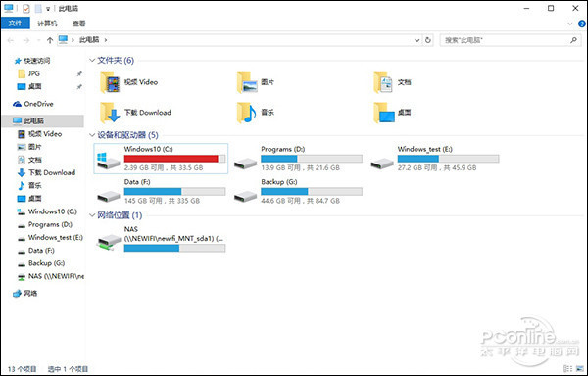Open the 文件 menu tab

(x=15, y=23)
